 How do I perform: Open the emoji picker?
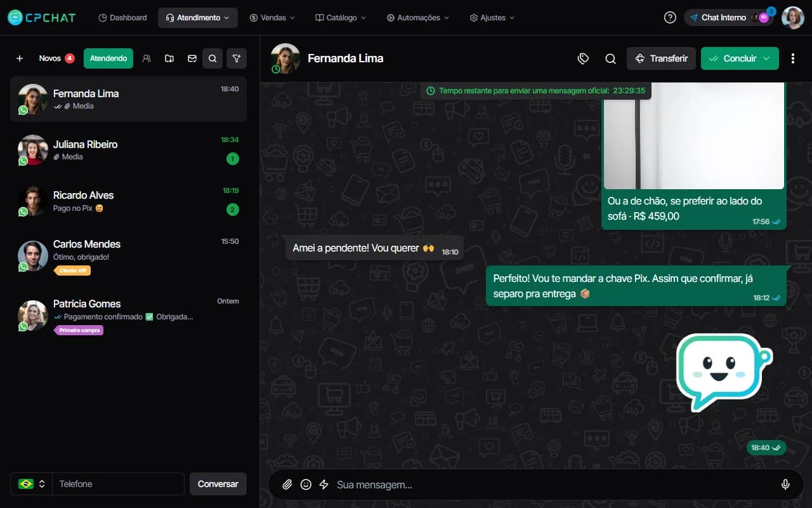click(x=306, y=485)
